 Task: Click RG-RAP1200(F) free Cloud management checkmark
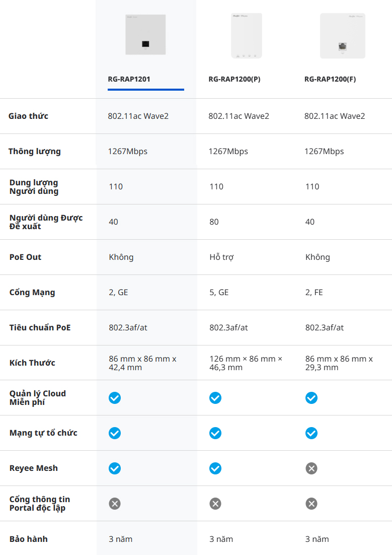311,398
